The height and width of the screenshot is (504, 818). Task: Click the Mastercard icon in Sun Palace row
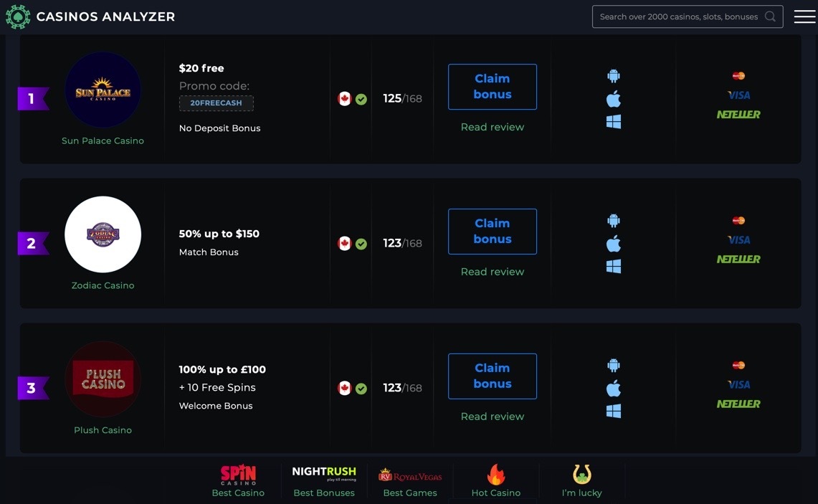pyautogui.click(x=738, y=76)
